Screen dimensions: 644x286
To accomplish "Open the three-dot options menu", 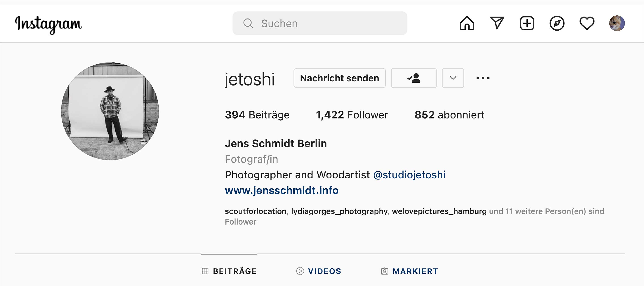I will point(483,78).
